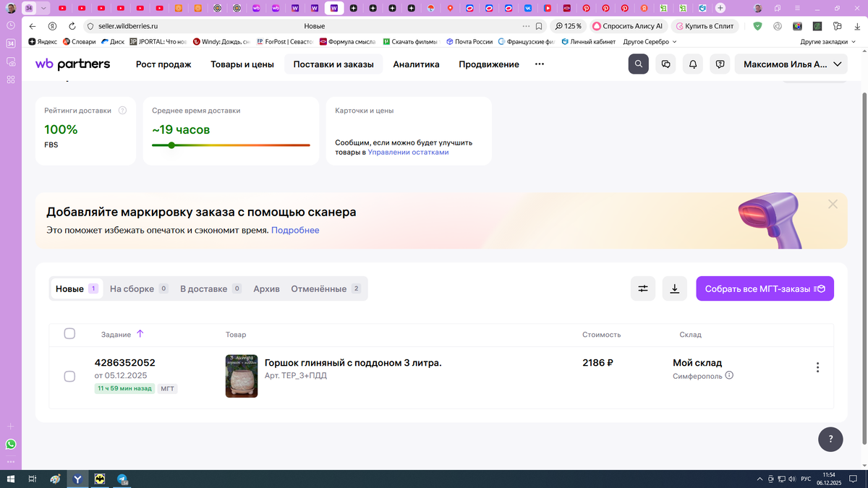Open WhatsApp from the browser sidebar
Image resolution: width=868 pixels, height=488 pixels.
tap(10, 444)
